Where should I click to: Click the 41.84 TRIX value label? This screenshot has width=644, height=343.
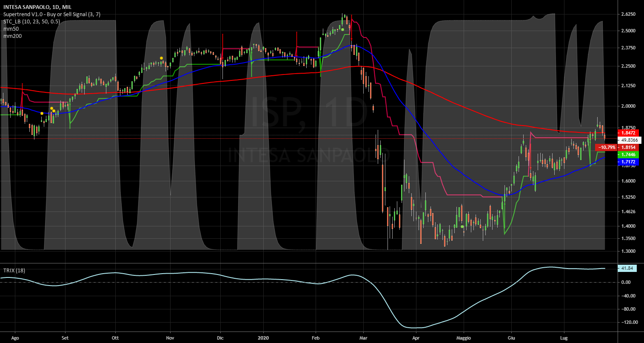tap(627, 268)
